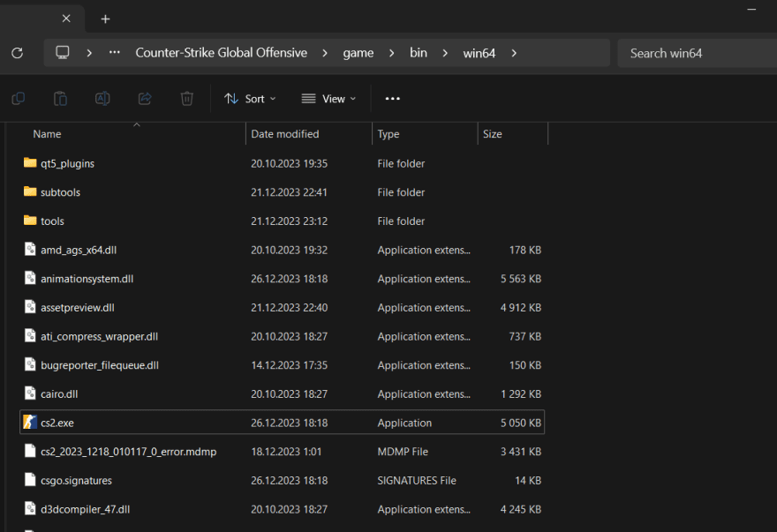This screenshot has height=532, width=777.
Task: Click the Share icon in toolbar
Action: pos(145,99)
